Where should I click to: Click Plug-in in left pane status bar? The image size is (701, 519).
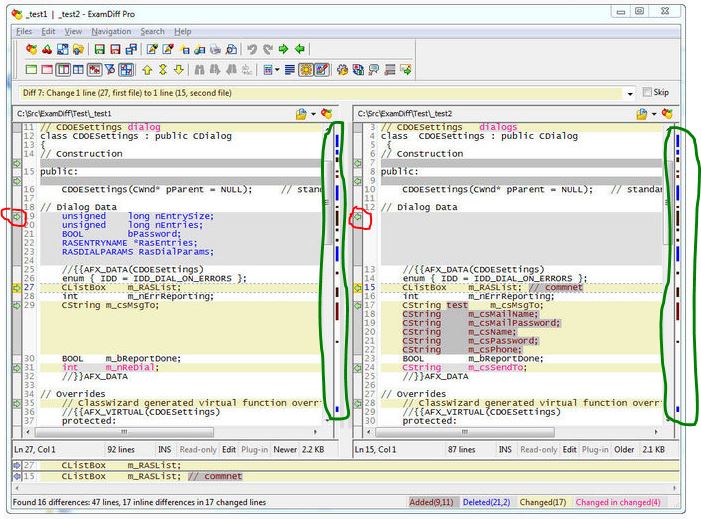(254, 449)
